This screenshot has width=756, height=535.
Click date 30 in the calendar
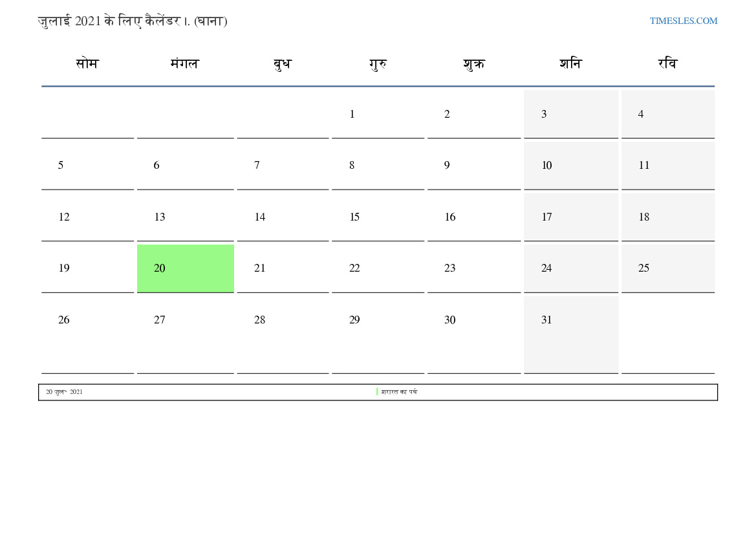coord(474,335)
